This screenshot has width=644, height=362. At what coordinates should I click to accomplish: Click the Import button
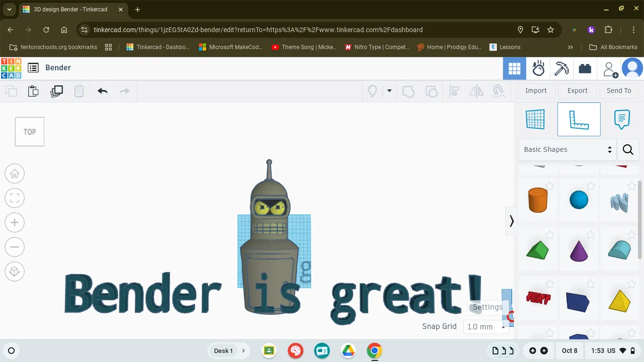pyautogui.click(x=536, y=90)
